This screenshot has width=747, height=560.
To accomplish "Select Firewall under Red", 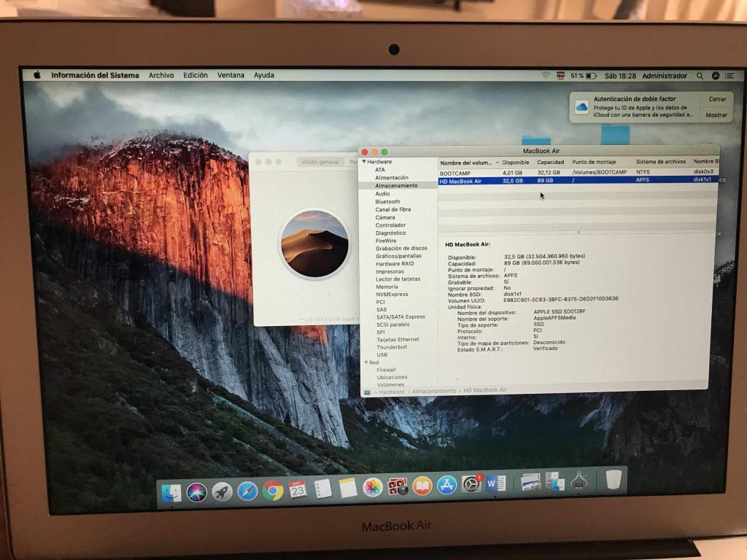I will 387,370.
